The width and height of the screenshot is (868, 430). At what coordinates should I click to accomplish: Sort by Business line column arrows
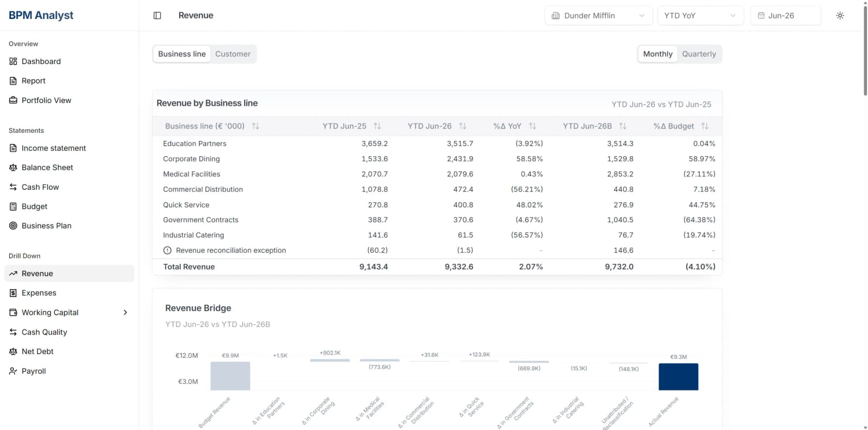(x=256, y=126)
